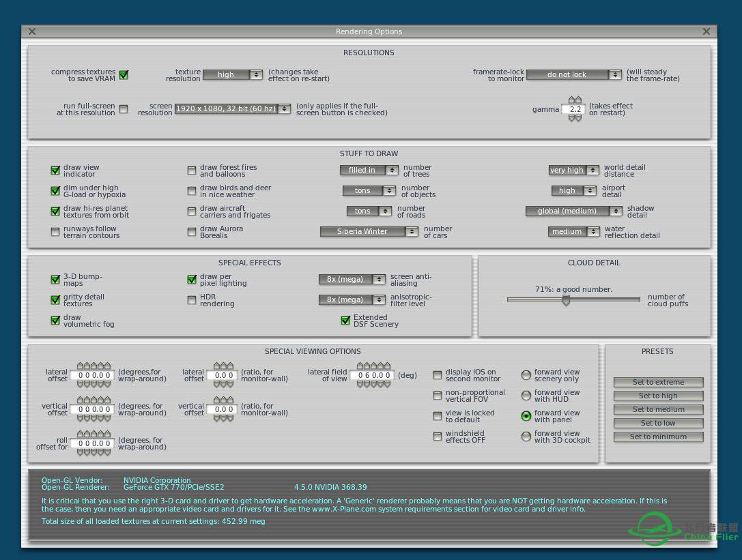742x560 pixels.
Task: Open the texture resolution dropdown
Action: coord(232,75)
